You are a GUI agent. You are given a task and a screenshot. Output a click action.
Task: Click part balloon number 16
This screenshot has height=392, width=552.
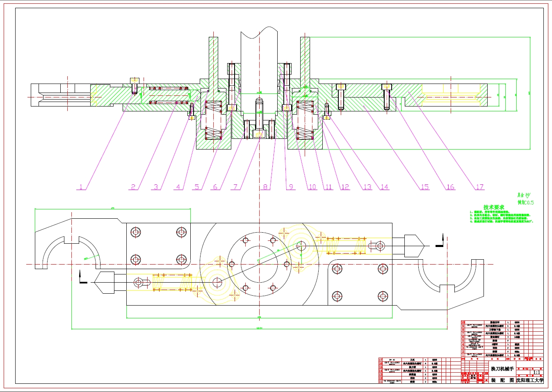[x=450, y=187]
